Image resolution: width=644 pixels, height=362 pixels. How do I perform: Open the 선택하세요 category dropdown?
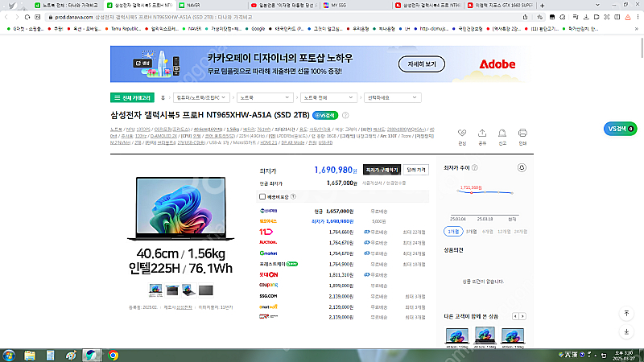pyautogui.click(x=392, y=97)
